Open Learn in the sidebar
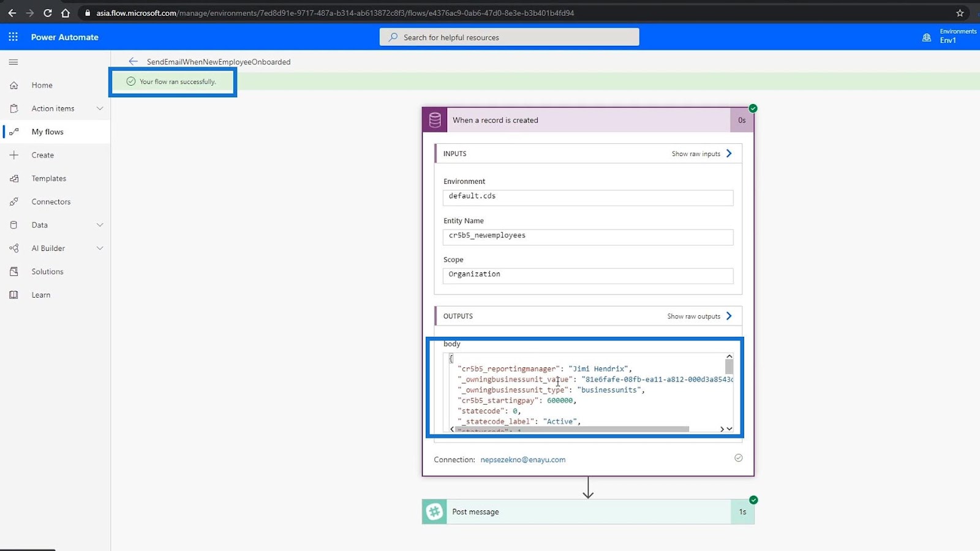 41,294
